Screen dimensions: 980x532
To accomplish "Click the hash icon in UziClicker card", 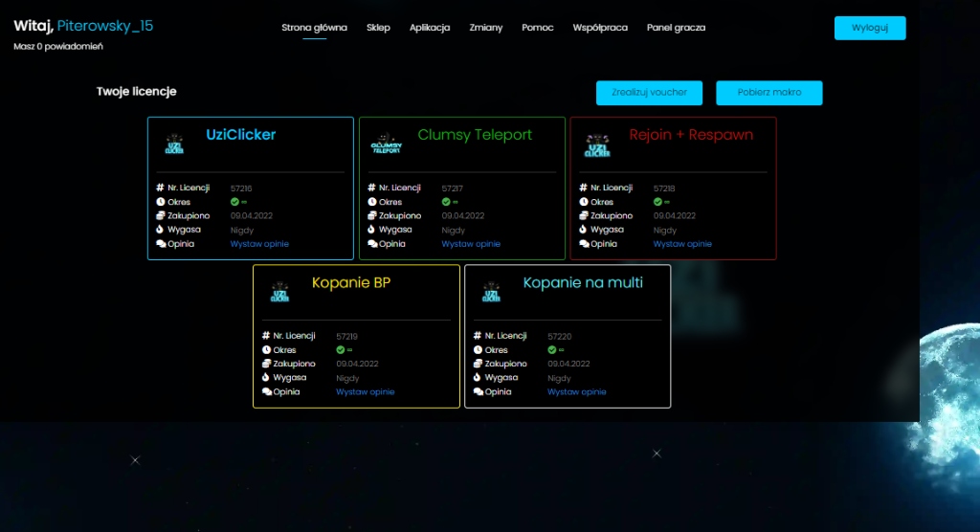I will point(160,188).
